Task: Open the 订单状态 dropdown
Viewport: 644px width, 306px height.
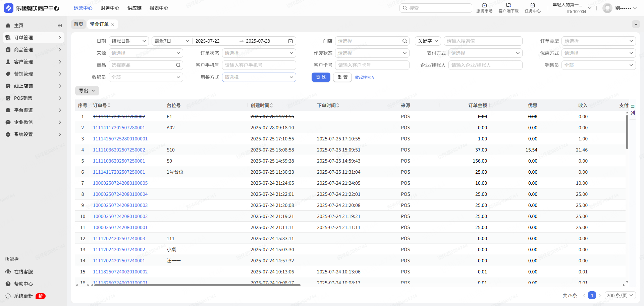Action: tap(259, 53)
